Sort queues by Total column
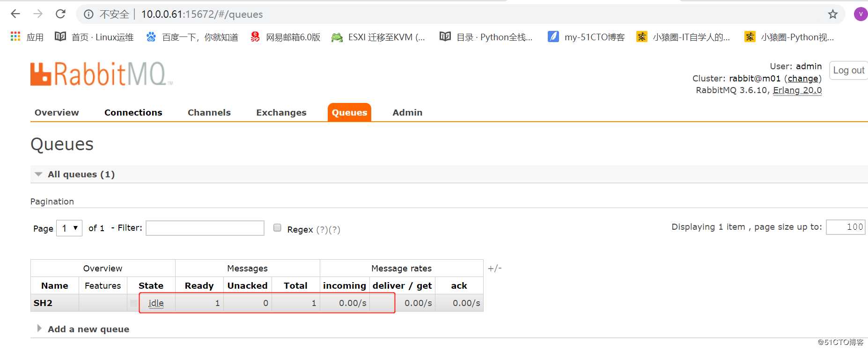Viewport: 868px width, 350px height. [x=295, y=285]
